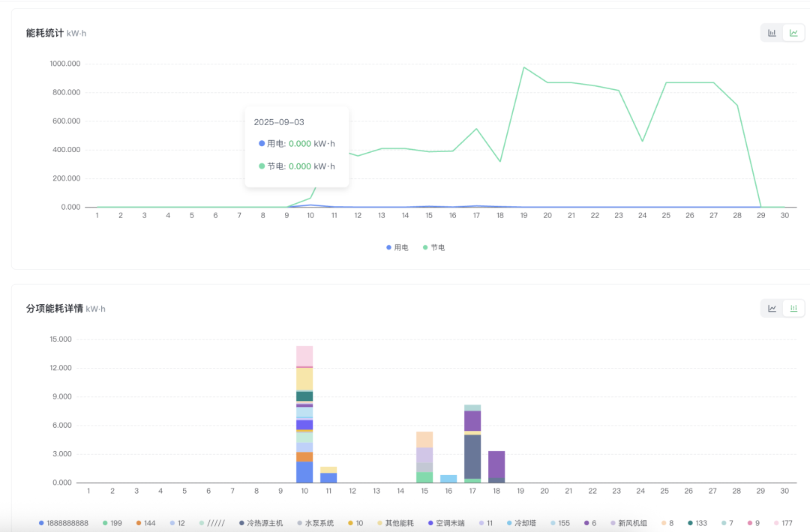Viewport: 810px width, 532px height.
Task: Click the green line dip at day 18
Action: tap(500, 162)
